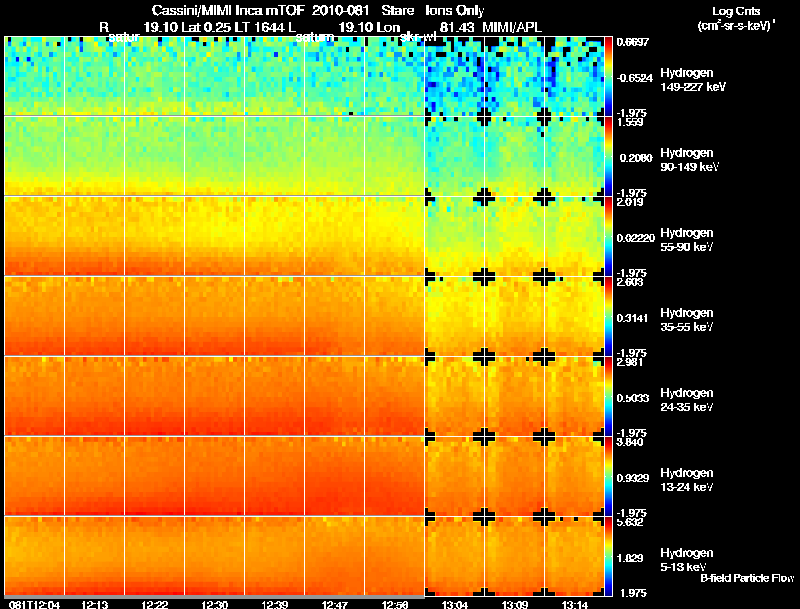Click the '12:56' time tick label

395,604
